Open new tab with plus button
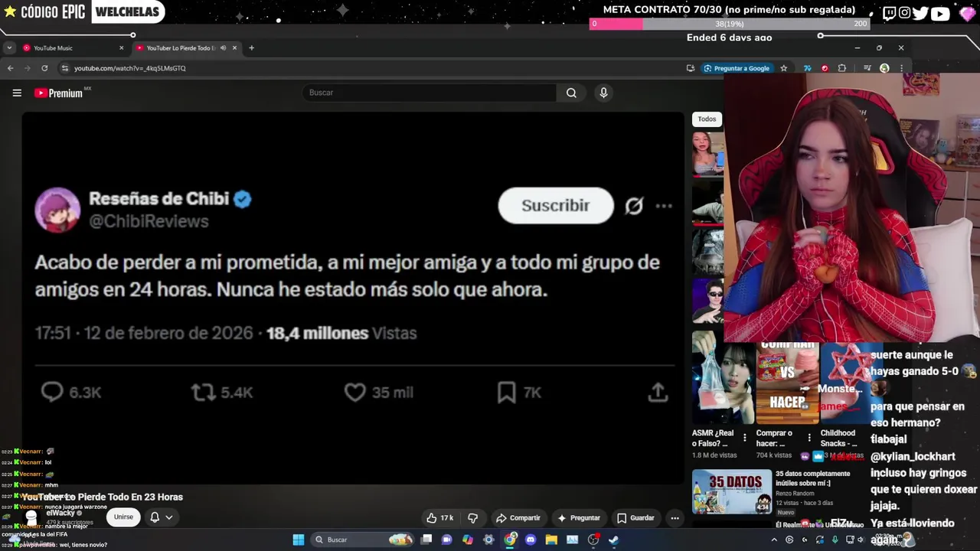 [251, 48]
